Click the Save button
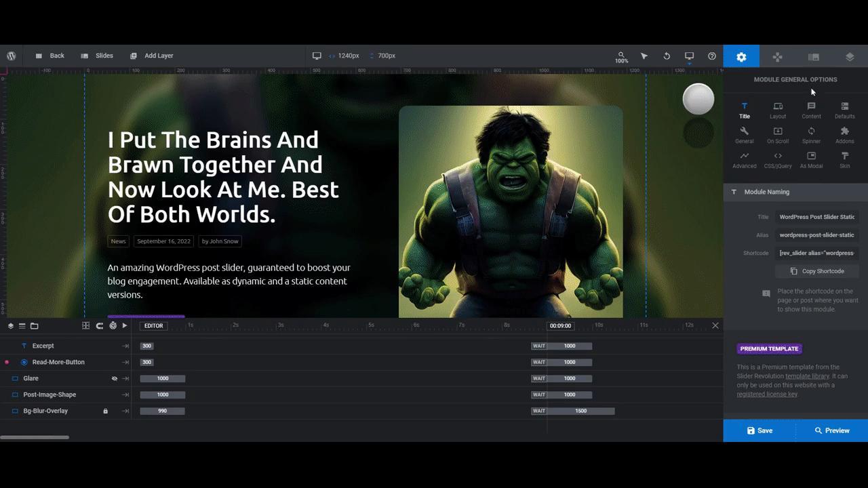Viewport: 868px width, 488px height. click(759, 430)
